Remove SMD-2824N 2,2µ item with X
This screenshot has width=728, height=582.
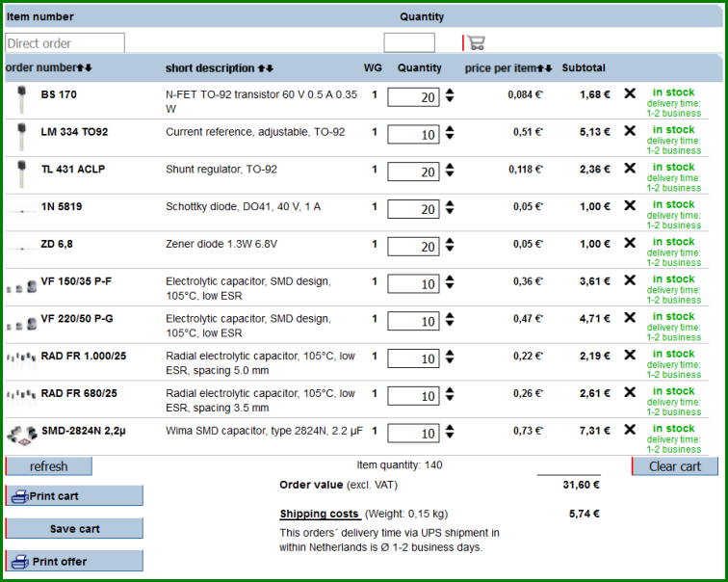pyautogui.click(x=630, y=430)
